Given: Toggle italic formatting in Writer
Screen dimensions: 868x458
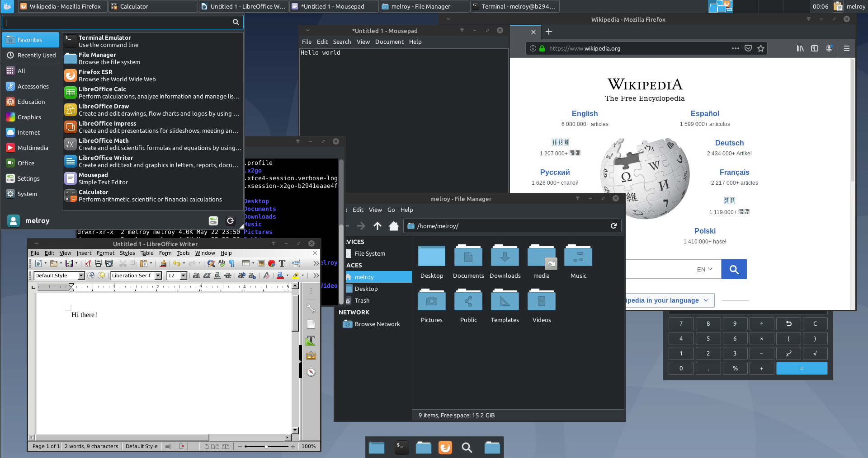Looking at the screenshot, I should (207, 276).
